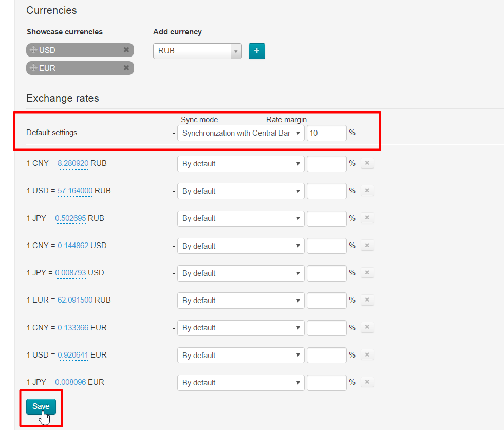
Task: Click margin field for USD to RUB
Action: (x=327, y=191)
